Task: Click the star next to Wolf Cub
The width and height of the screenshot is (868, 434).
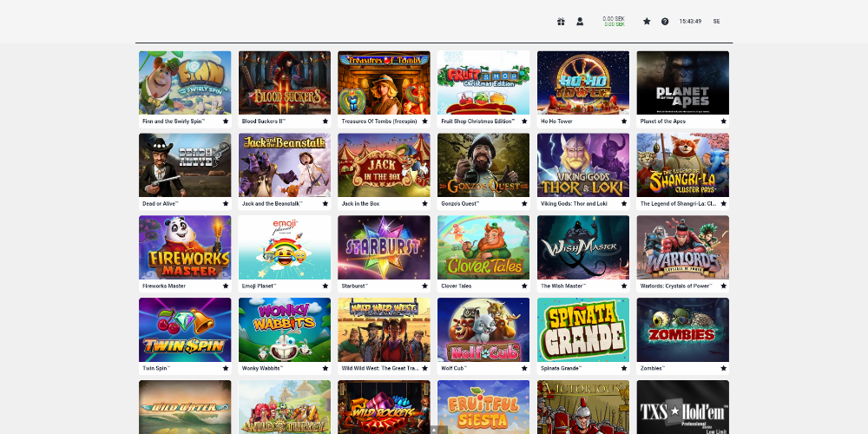Action: click(x=524, y=368)
